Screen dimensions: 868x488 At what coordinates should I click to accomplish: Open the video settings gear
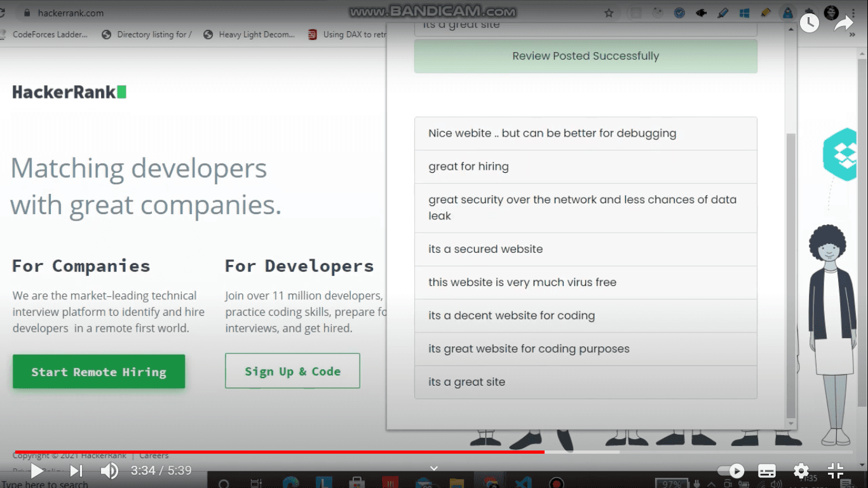click(801, 471)
